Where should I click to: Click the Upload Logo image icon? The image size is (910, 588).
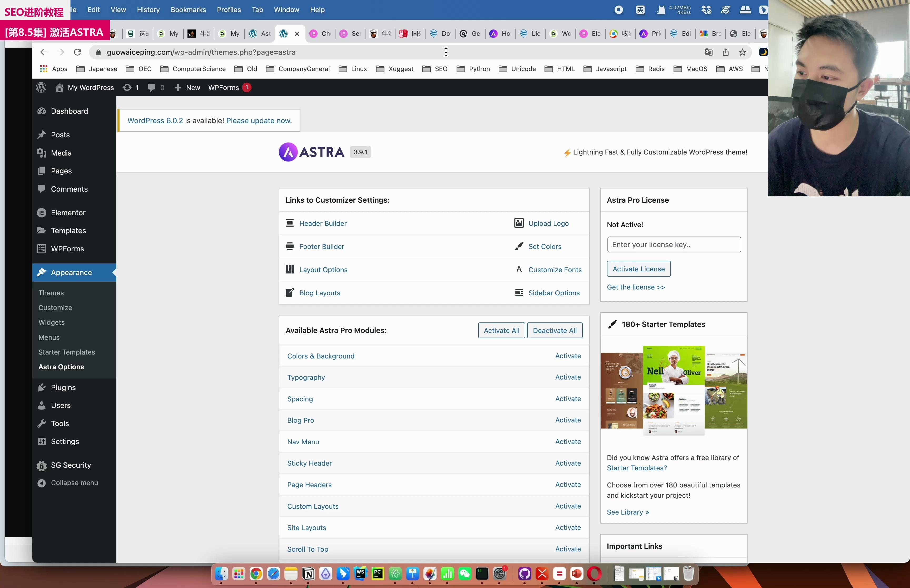tap(519, 223)
